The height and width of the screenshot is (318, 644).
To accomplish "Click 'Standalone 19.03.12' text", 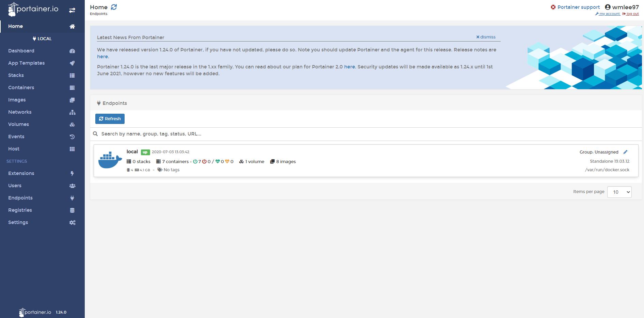I will 610,161.
